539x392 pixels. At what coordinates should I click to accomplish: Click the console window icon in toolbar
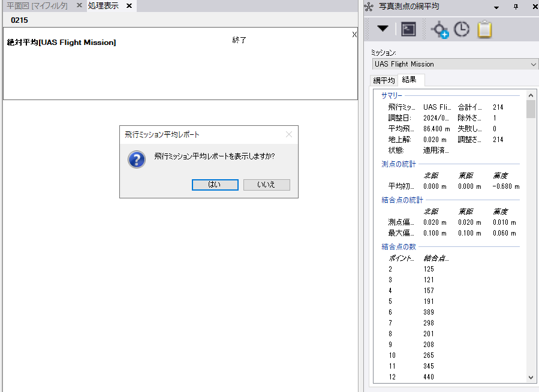(x=408, y=29)
